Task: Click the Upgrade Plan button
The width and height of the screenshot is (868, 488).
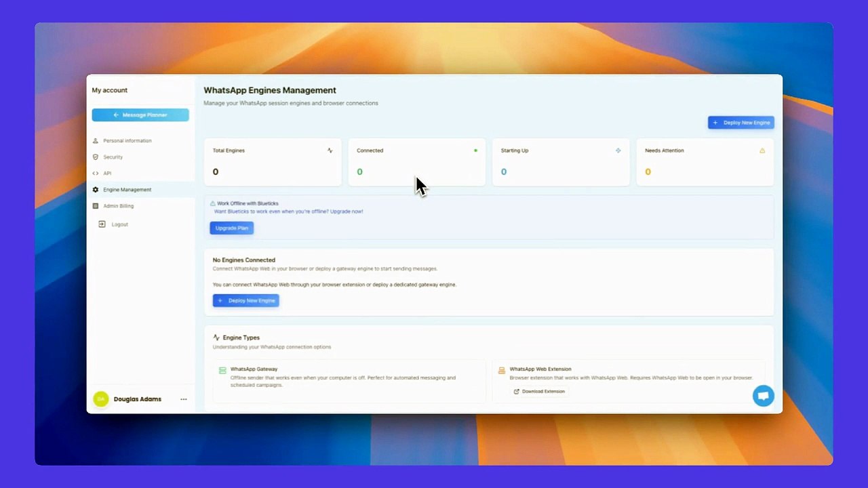Action: click(232, 228)
